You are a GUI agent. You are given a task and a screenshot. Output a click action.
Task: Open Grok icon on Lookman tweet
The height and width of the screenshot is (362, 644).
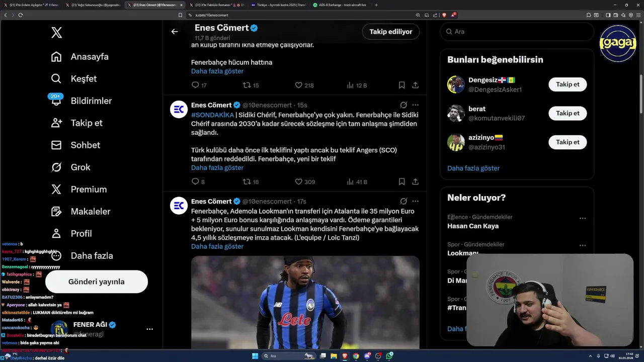(404, 201)
